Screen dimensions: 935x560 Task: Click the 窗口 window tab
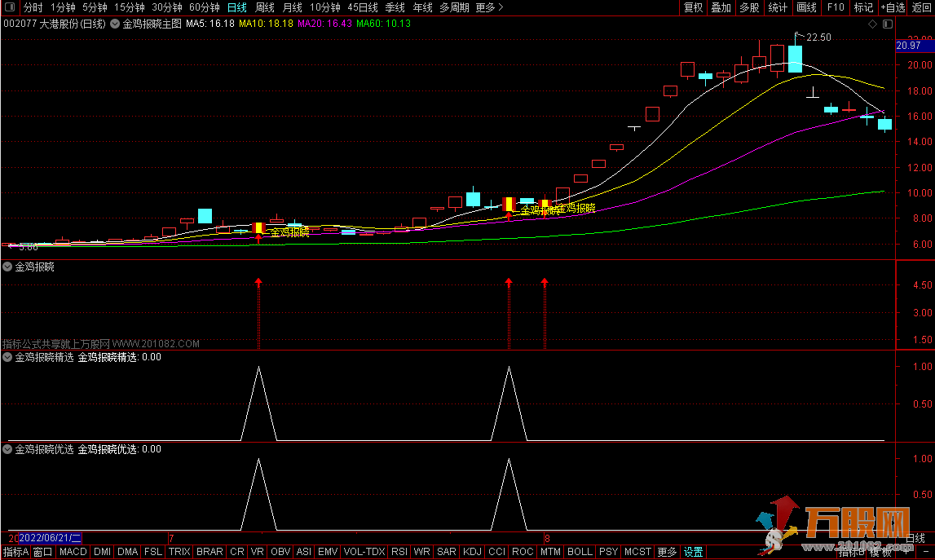click(43, 552)
